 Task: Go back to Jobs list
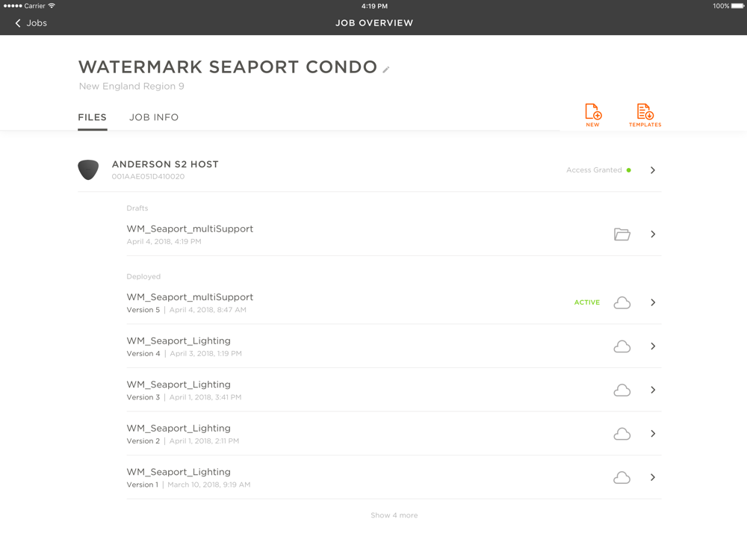(x=31, y=23)
